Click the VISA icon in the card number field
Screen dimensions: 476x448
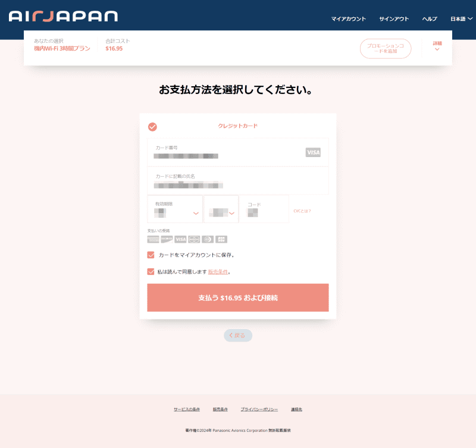coord(314,153)
